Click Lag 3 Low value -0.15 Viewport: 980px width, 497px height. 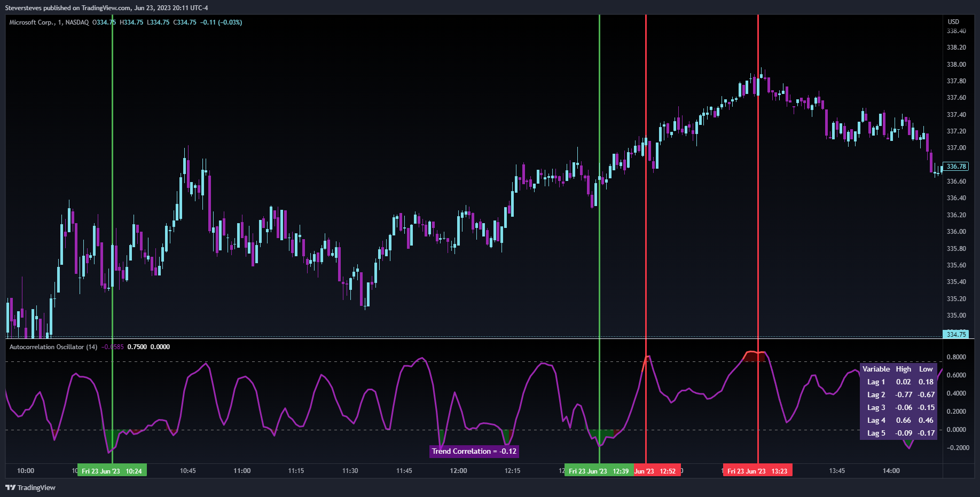(926, 407)
